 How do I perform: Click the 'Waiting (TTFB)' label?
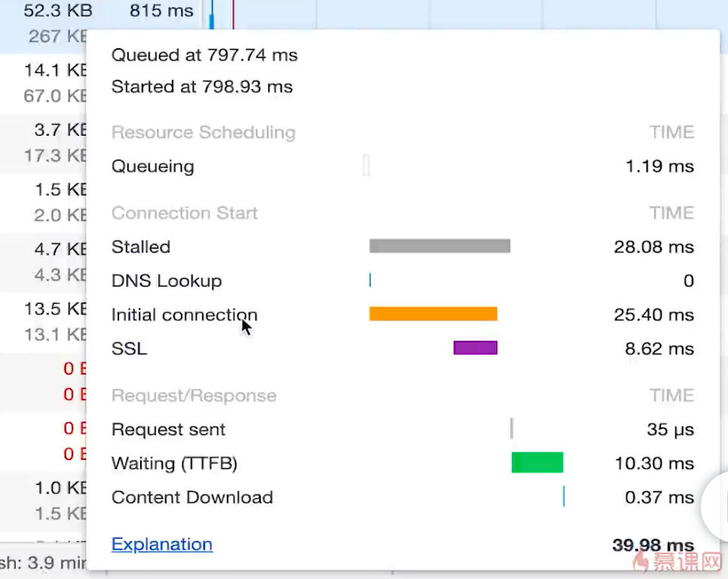(x=174, y=464)
